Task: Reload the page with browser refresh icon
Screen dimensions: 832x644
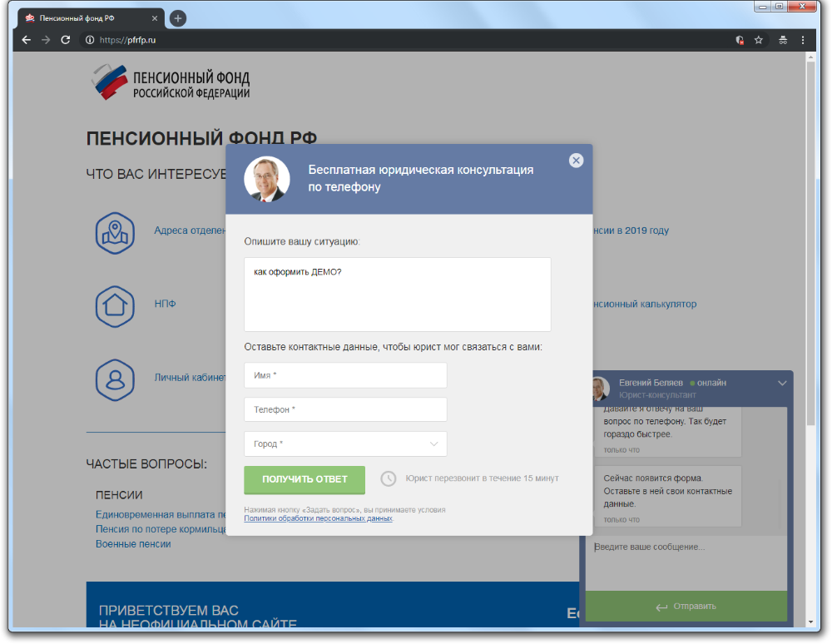Action: coord(66,40)
